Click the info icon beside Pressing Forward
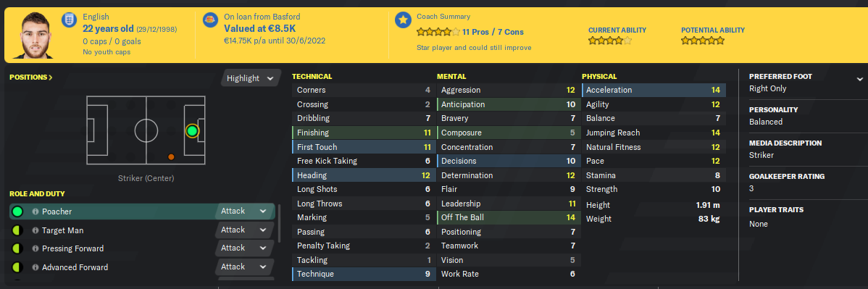 click(x=35, y=248)
